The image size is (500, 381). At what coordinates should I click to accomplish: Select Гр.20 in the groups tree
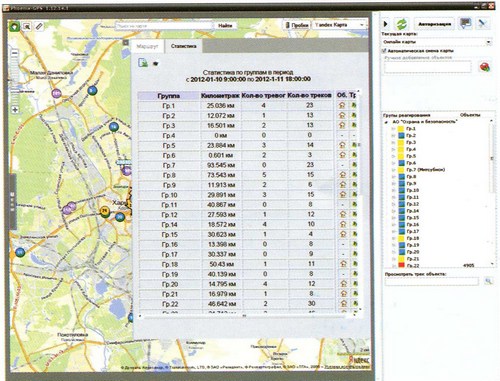click(x=412, y=252)
